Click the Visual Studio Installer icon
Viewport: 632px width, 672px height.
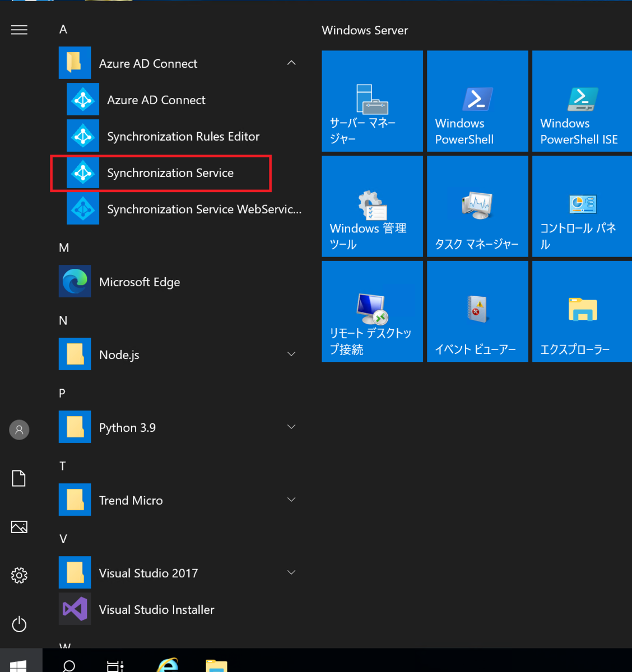[75, 609]
